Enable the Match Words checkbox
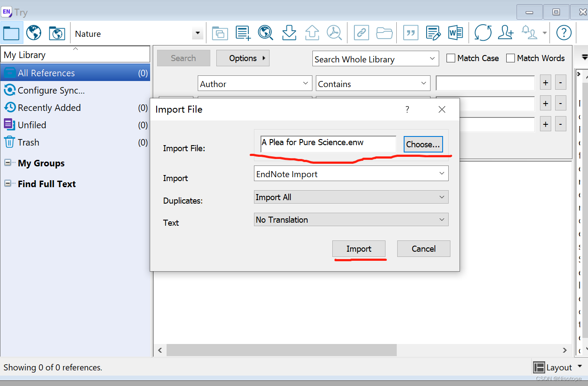This screenshot has width=588, height=386. [x=511, y=58]
